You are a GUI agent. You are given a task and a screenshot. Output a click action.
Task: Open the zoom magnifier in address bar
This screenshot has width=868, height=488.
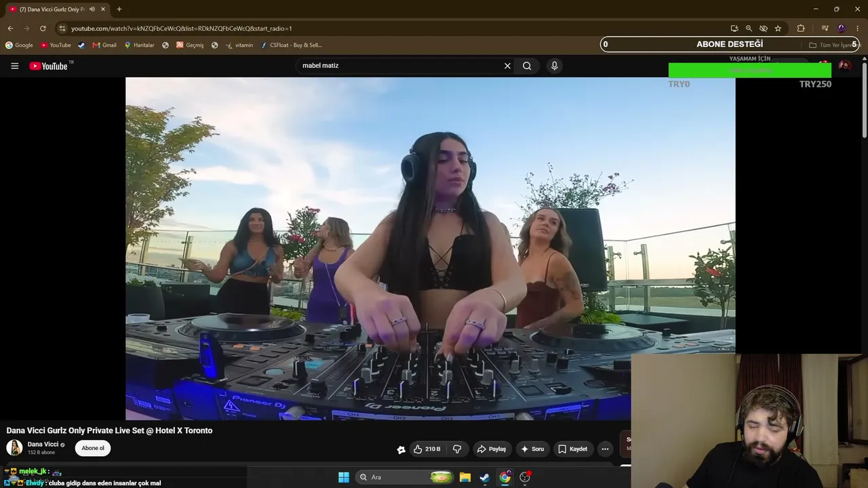pos(749,28)
